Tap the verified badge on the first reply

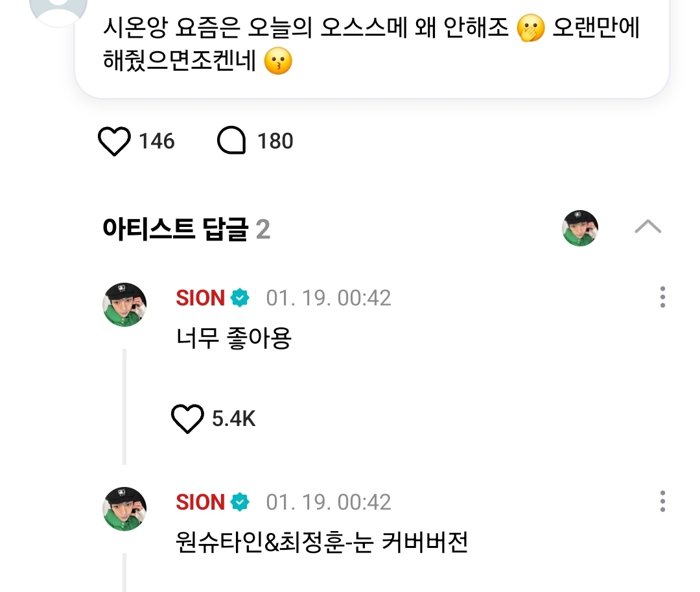tap(240, 298)
